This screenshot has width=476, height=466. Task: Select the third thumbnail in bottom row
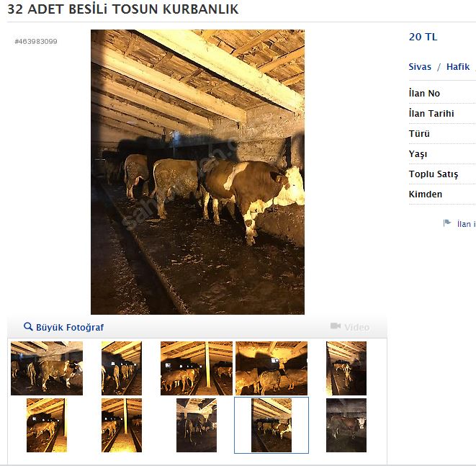pyautogui.click(x=197, y=426)
